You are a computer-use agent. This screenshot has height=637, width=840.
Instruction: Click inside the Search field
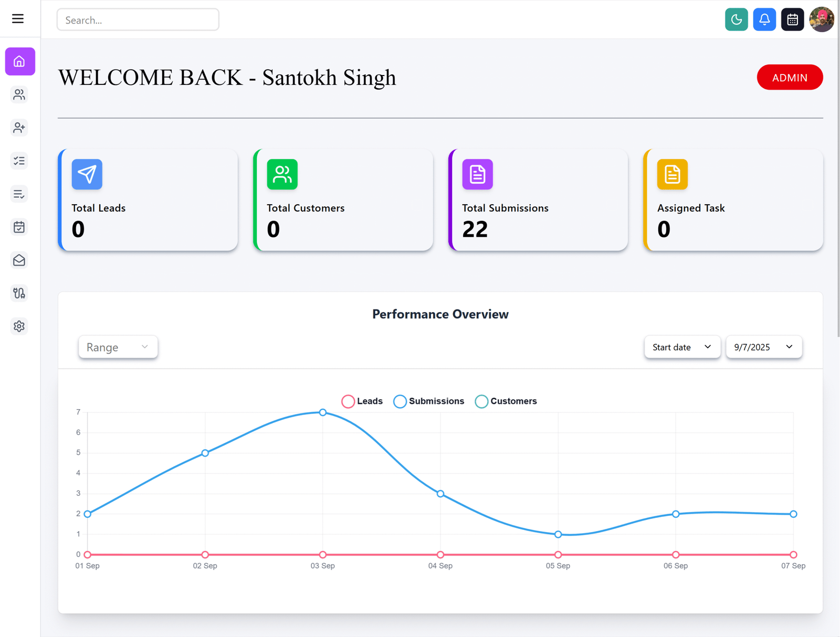click(x=138, y=19)
